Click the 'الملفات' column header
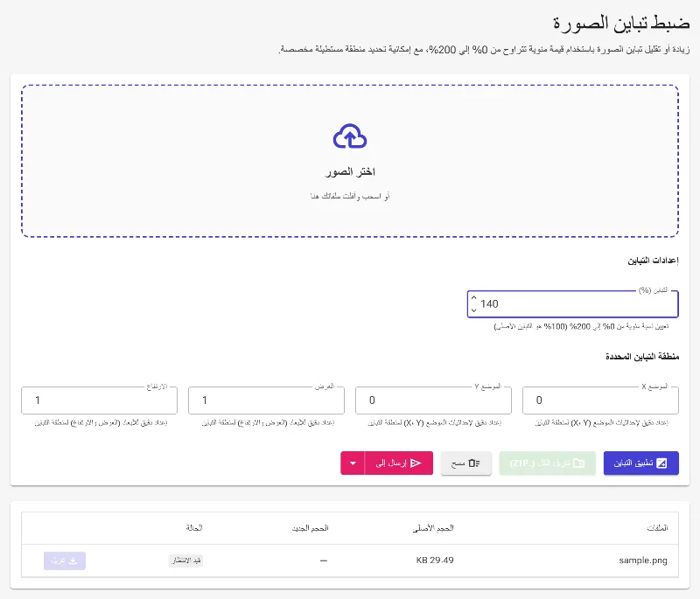 click(x=657, y=528)
